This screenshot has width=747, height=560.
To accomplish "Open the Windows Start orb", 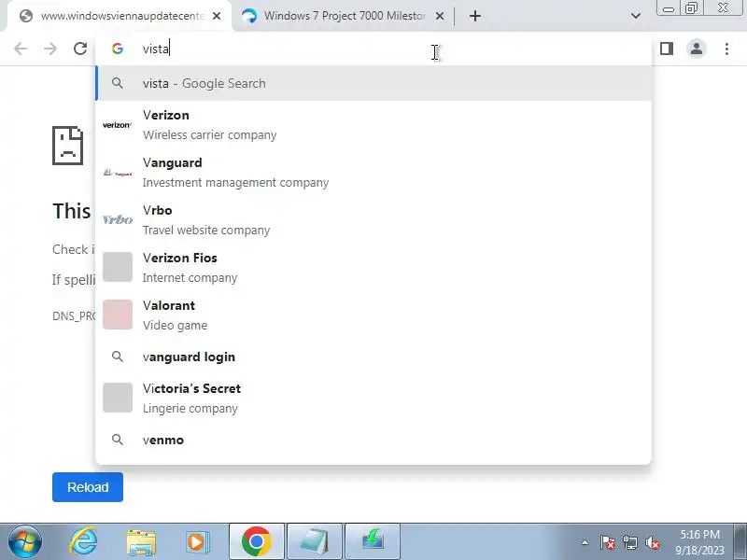I will click(x=24, y=541).
